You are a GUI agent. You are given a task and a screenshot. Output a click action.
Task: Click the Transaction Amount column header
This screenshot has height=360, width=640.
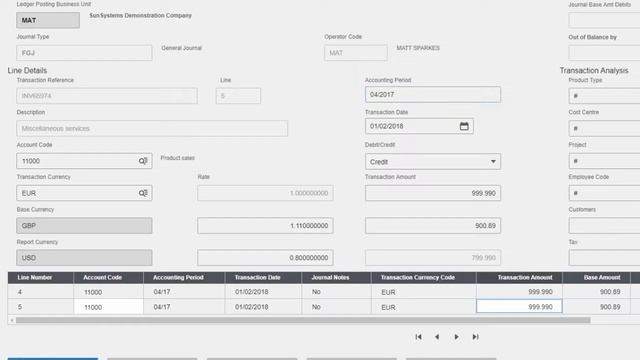(x=519, y=278)
